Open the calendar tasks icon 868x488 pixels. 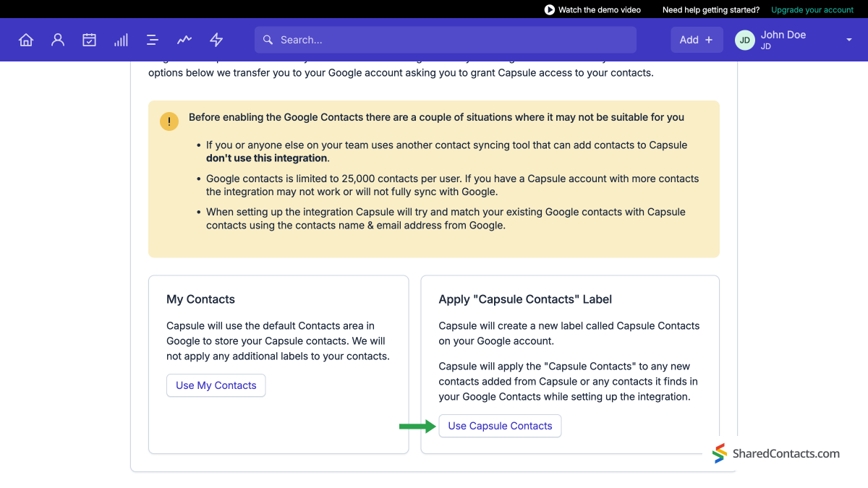[89, 40]
